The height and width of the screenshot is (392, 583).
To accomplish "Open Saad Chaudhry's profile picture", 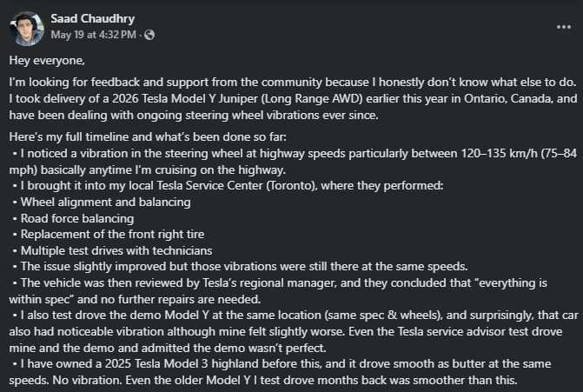I will [27, 28].
